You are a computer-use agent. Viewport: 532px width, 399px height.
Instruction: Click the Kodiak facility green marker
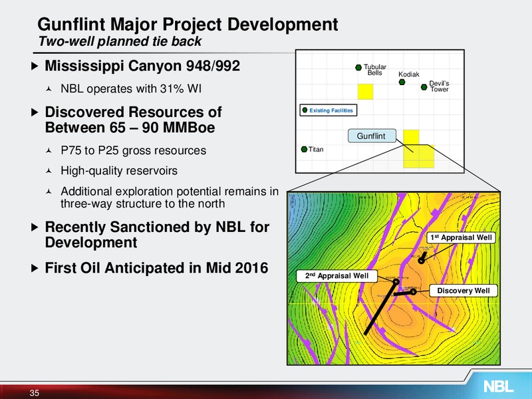[402, 82]
